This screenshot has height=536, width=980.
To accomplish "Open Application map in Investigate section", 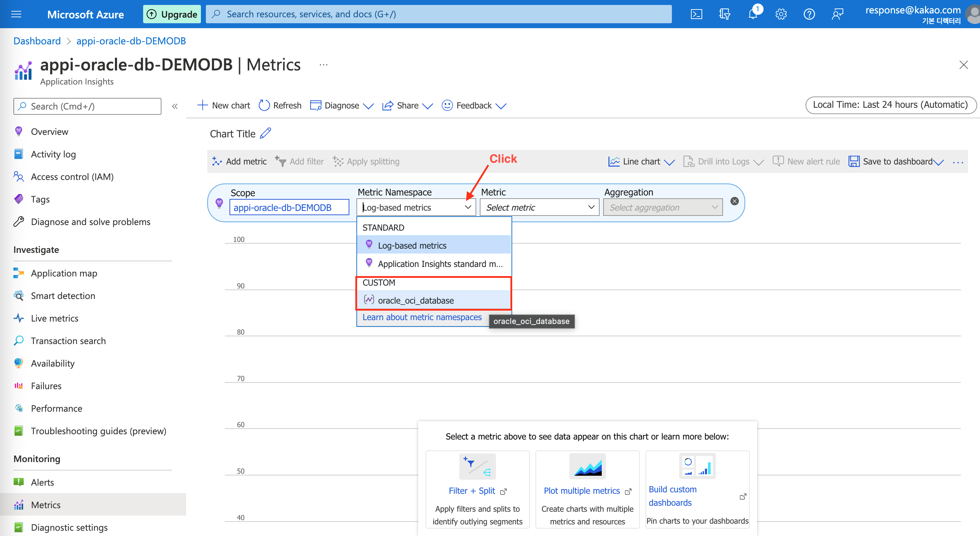I will [x=64, y=273].
